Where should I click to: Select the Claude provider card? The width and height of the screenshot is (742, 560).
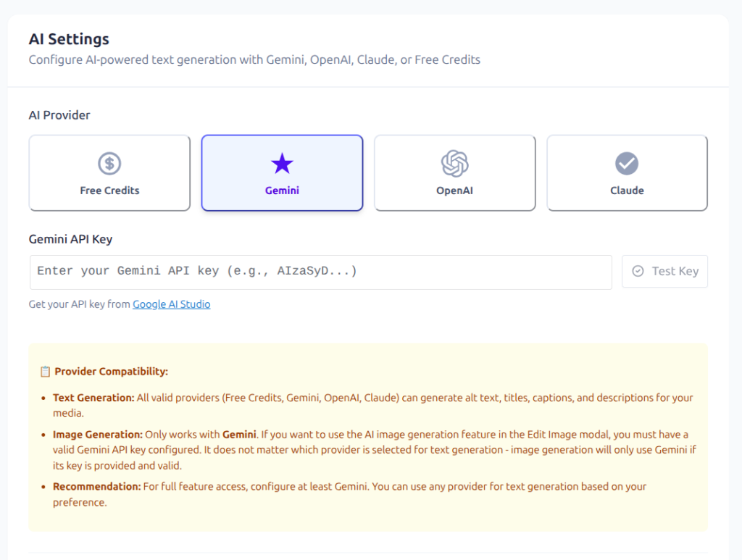[x=627, y=172]
